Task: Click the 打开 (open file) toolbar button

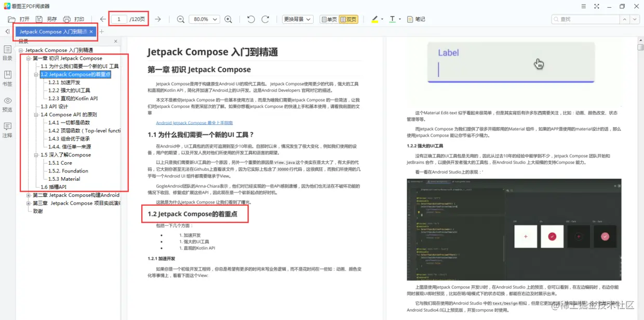Action: [x=19, y=19]
